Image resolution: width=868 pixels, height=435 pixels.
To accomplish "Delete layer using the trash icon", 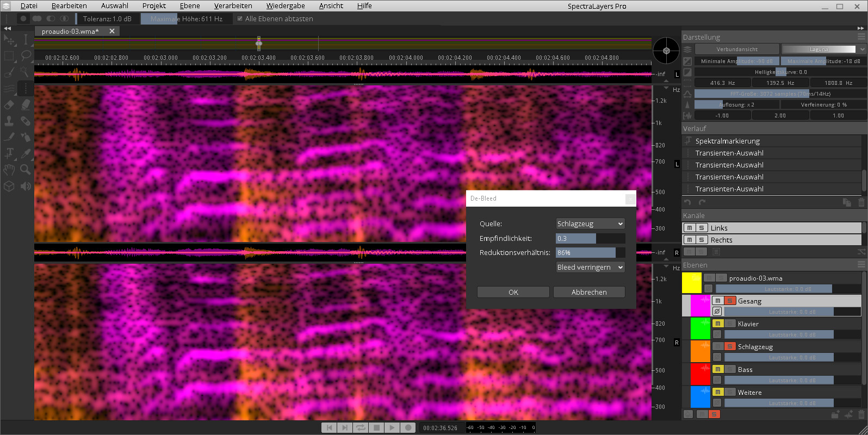I will 861,415.
